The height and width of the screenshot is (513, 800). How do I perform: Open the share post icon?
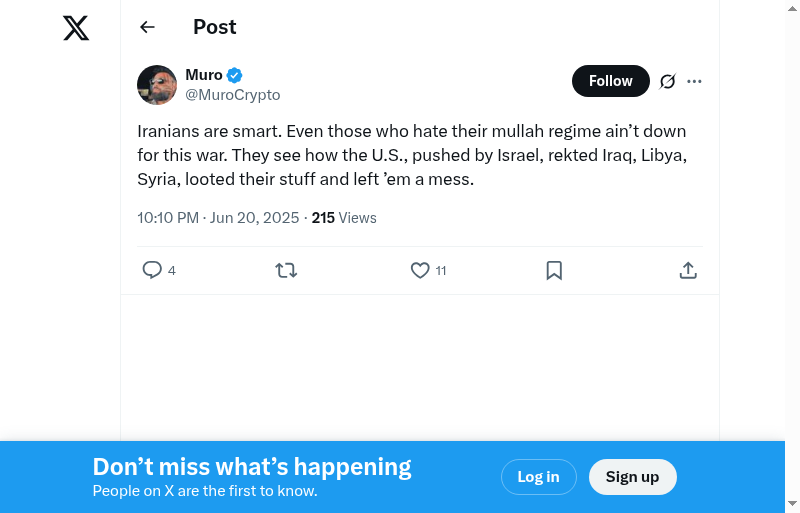[x=688, y=270]
